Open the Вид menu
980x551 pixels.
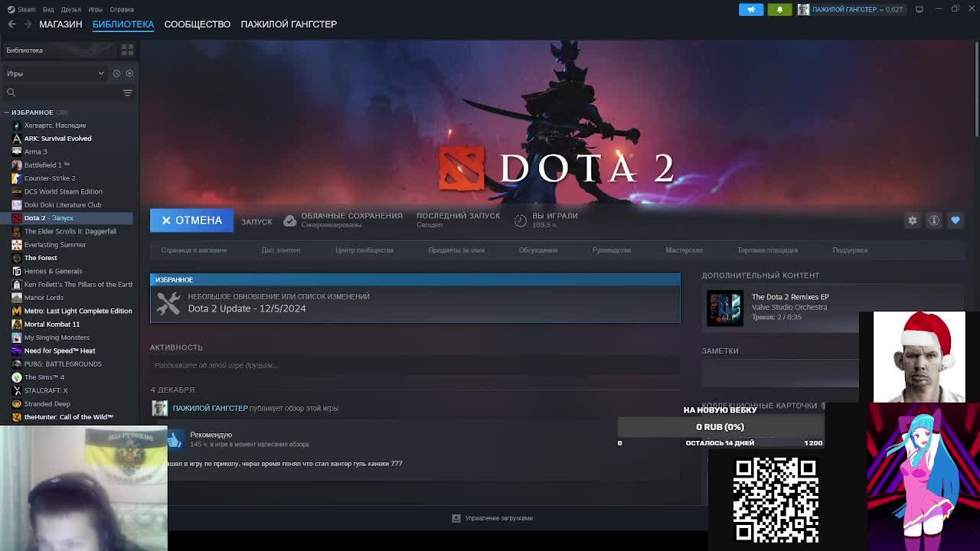coord(48,9)
